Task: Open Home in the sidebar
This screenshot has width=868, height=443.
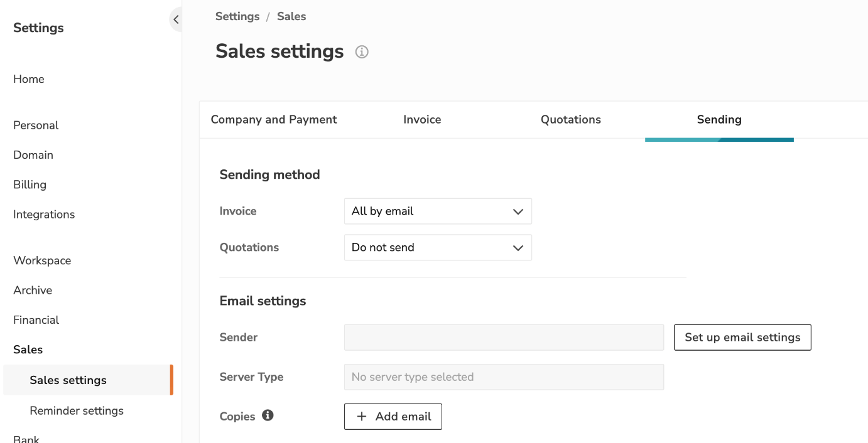Action: click(x=29, y=79)
